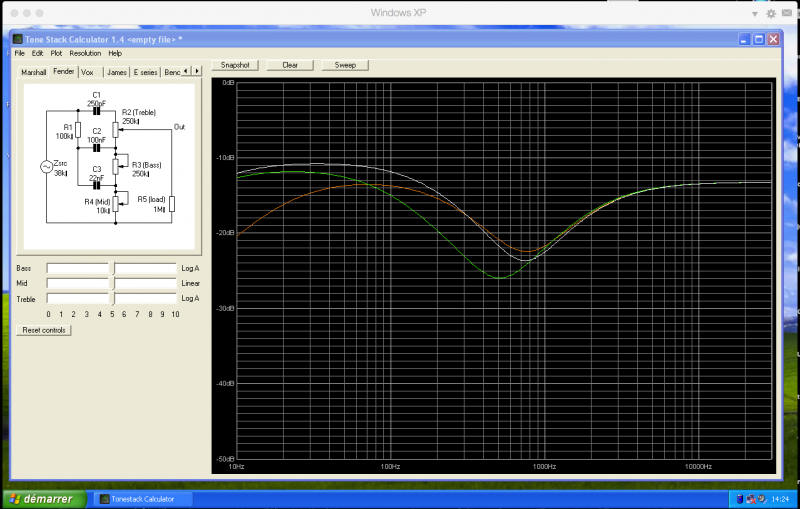Click the Bass slider handle
This screenshot has width=800, height=509.
click(x=112, y=268)
